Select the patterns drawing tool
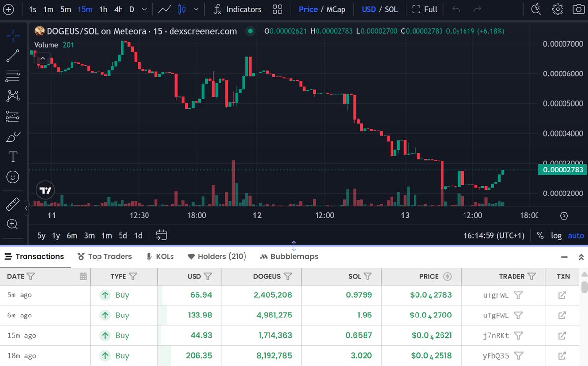The width and height of the screenshot is (588, 366). click(x=13, y=96)
